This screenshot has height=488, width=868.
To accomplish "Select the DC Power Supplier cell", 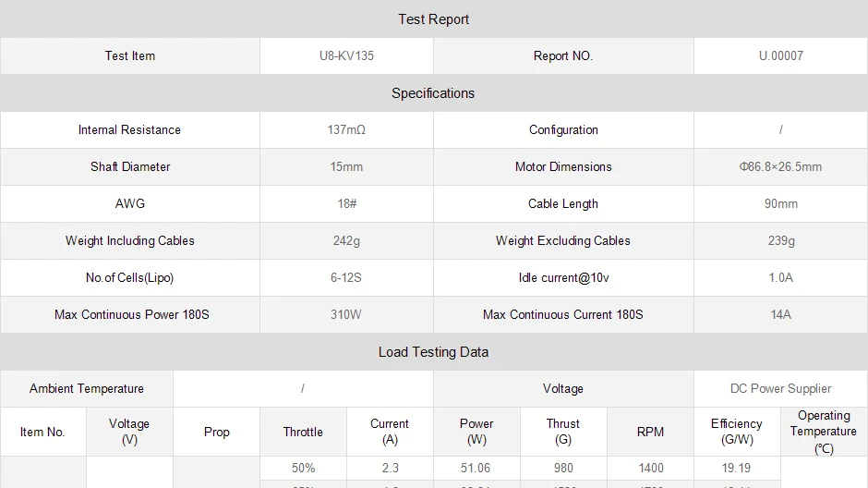I will (780, 388).
